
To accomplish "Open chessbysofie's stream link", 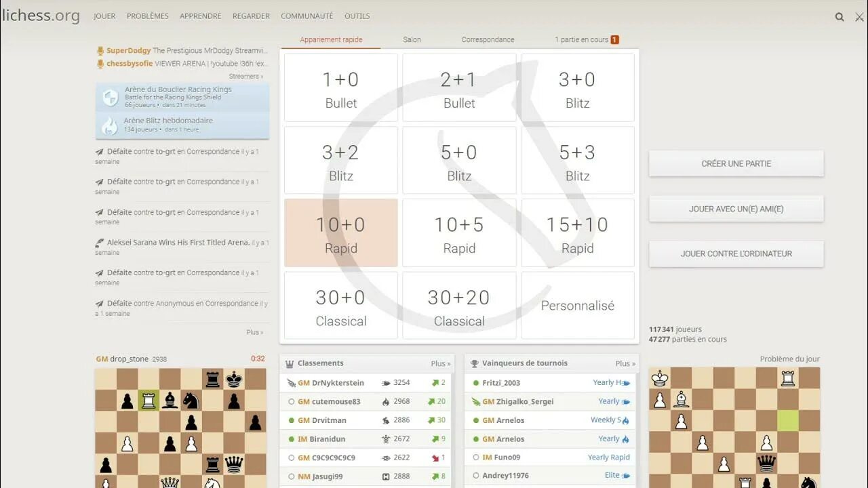I will (182, 64).
